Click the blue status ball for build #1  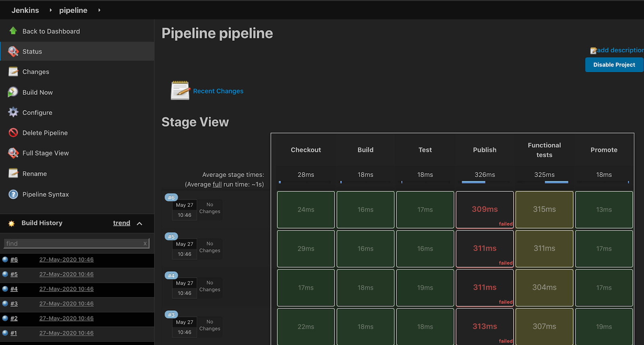pos(5,333)
